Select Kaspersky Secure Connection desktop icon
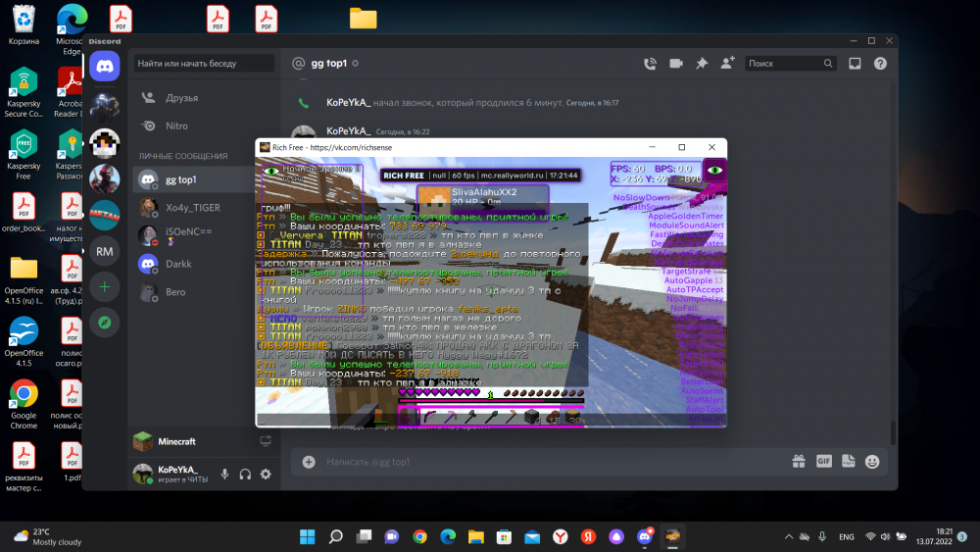 coord(24,92)
